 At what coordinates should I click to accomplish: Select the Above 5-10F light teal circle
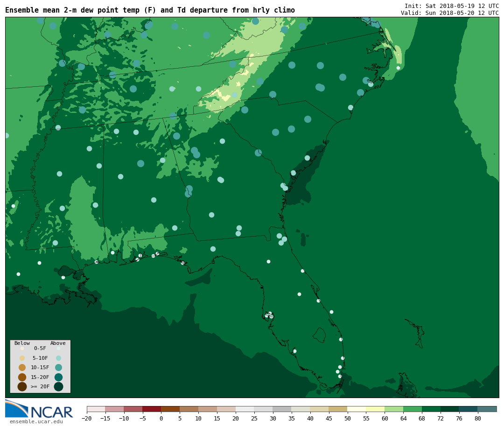pos(58,358)
